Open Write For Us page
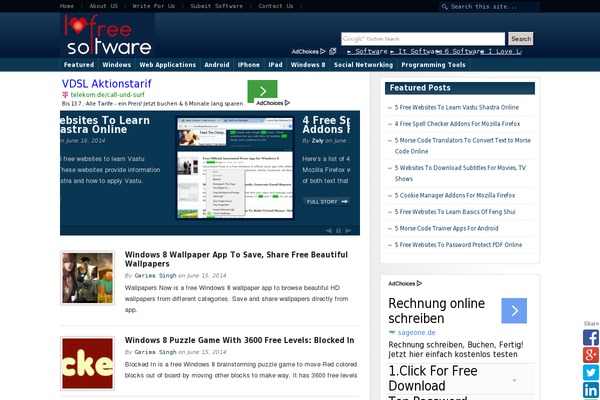600x400 pixels. point(153,6)
